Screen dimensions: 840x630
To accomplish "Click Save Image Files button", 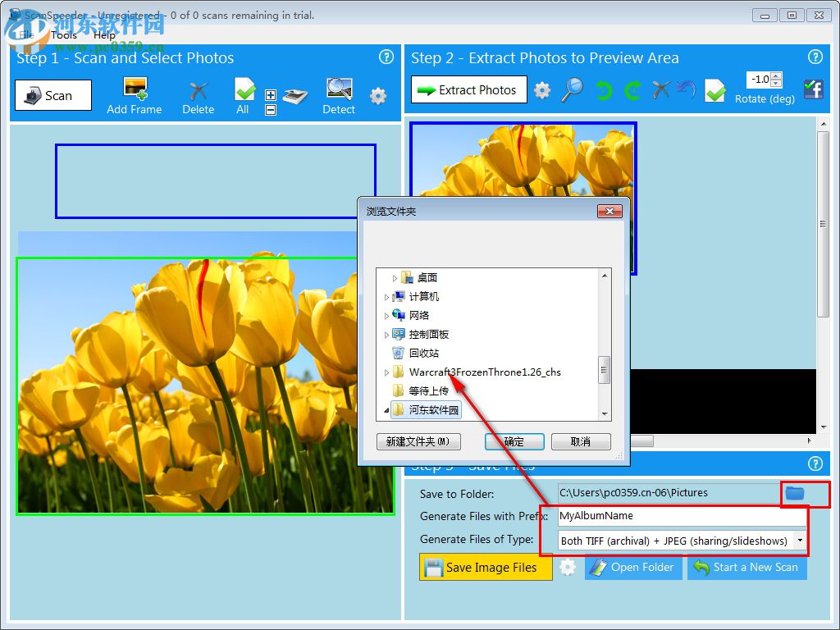I will pyautogui.click(x=486, y=568).
